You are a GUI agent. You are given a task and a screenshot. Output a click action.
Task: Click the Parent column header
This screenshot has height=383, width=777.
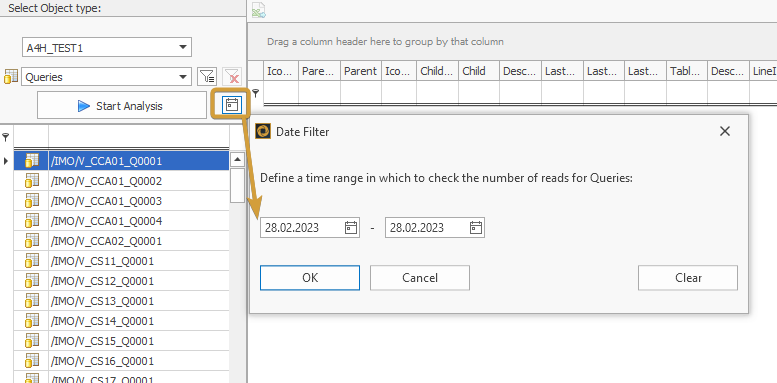click(360, 71)
